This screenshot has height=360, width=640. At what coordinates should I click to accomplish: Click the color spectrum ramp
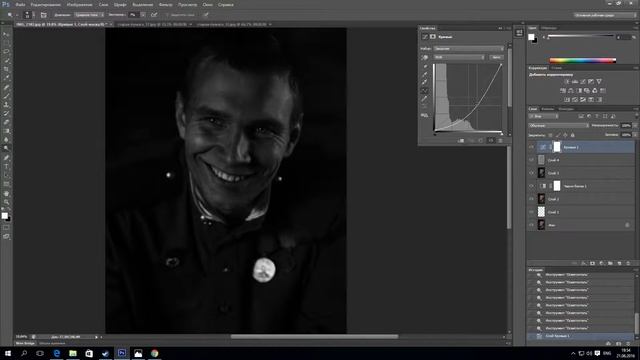pos(583,60)
